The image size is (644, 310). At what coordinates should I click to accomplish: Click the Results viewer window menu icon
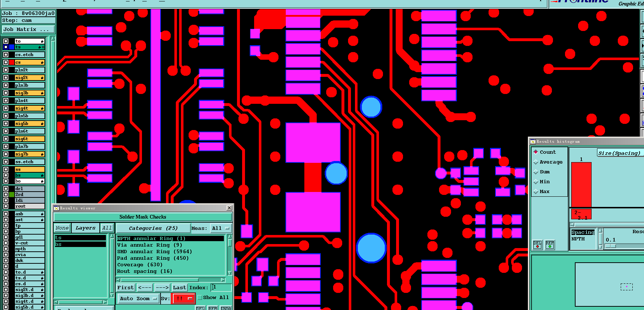point(56,208)
